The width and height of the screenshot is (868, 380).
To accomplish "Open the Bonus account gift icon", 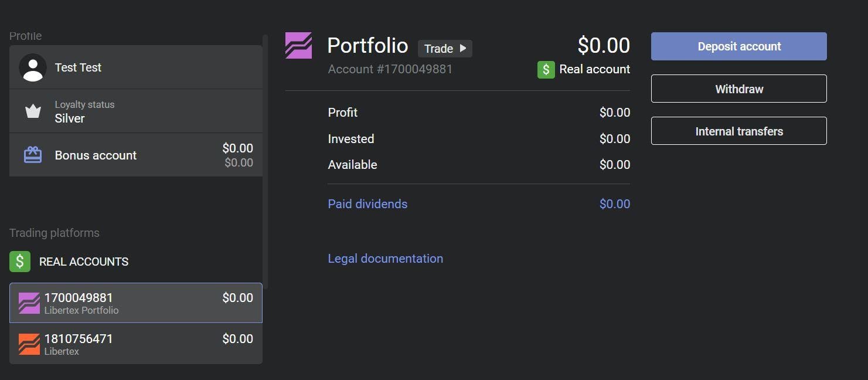I will (32, 154).
